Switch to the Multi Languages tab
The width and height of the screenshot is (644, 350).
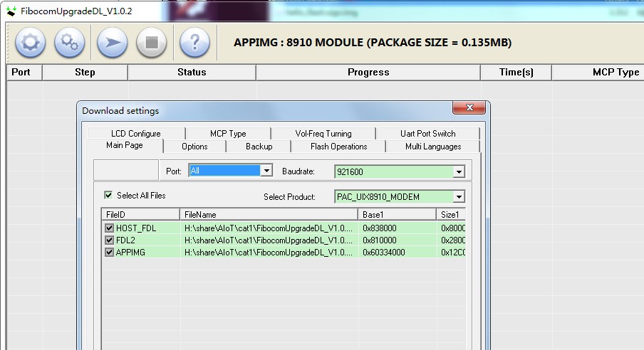433,147
